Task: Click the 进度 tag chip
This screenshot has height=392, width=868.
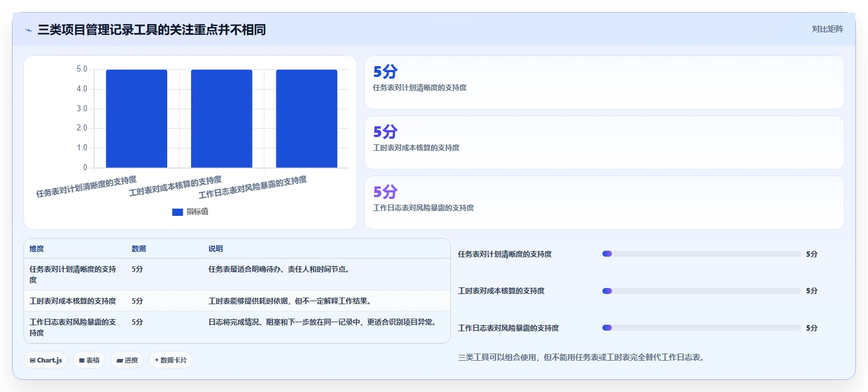Action: click(127, 360)
